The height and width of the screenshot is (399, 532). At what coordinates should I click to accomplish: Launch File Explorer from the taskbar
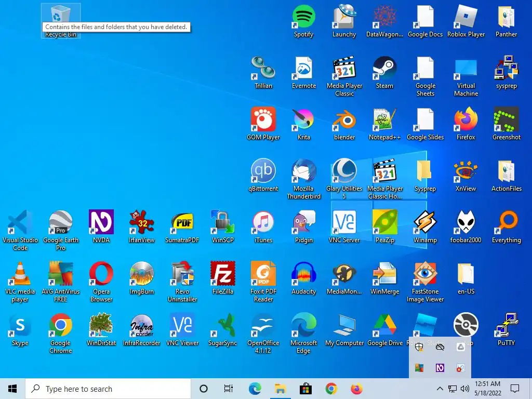280,389
